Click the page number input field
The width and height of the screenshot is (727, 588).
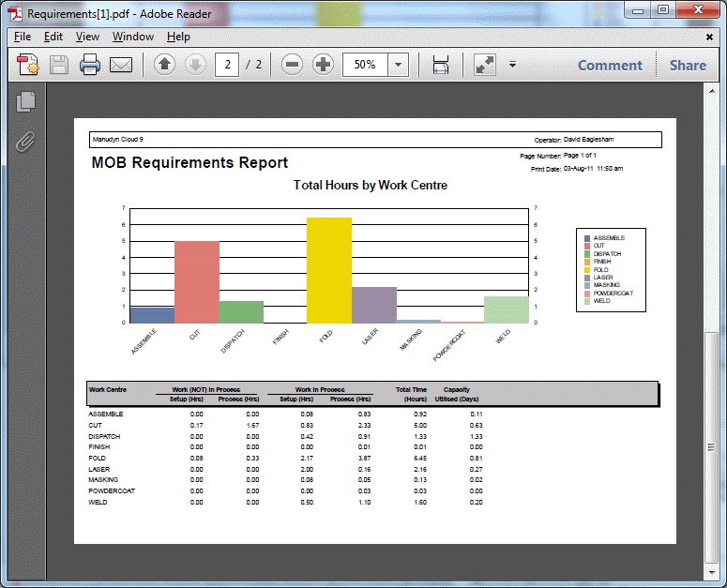pyautogui.click(x=227, y=65)
